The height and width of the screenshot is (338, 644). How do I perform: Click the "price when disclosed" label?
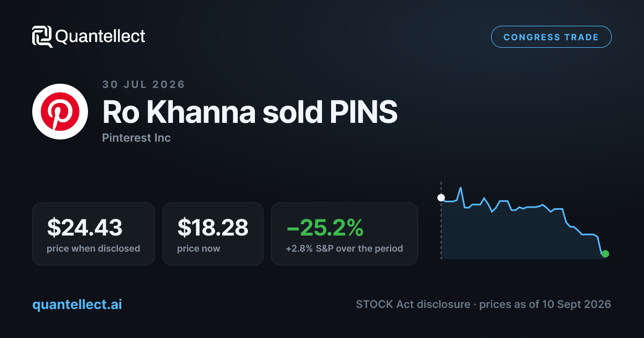point(93,248)
